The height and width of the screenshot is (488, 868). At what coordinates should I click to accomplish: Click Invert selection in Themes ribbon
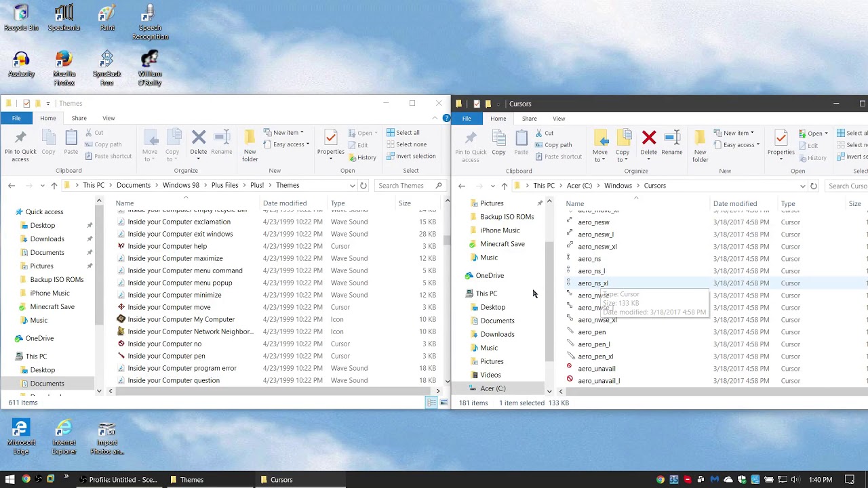tap(410, 156)
